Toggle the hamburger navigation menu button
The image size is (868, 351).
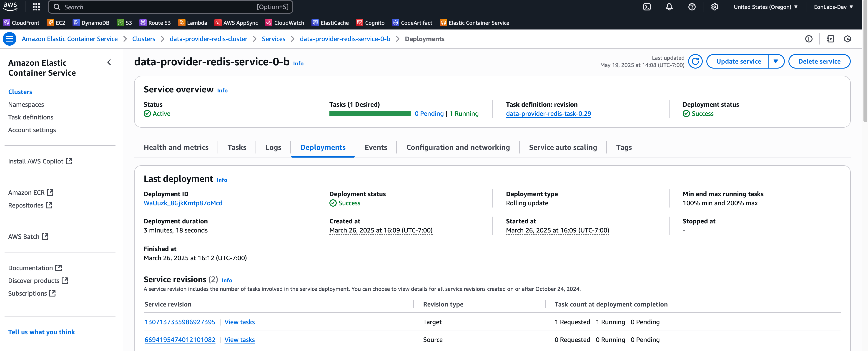point(10,39)
